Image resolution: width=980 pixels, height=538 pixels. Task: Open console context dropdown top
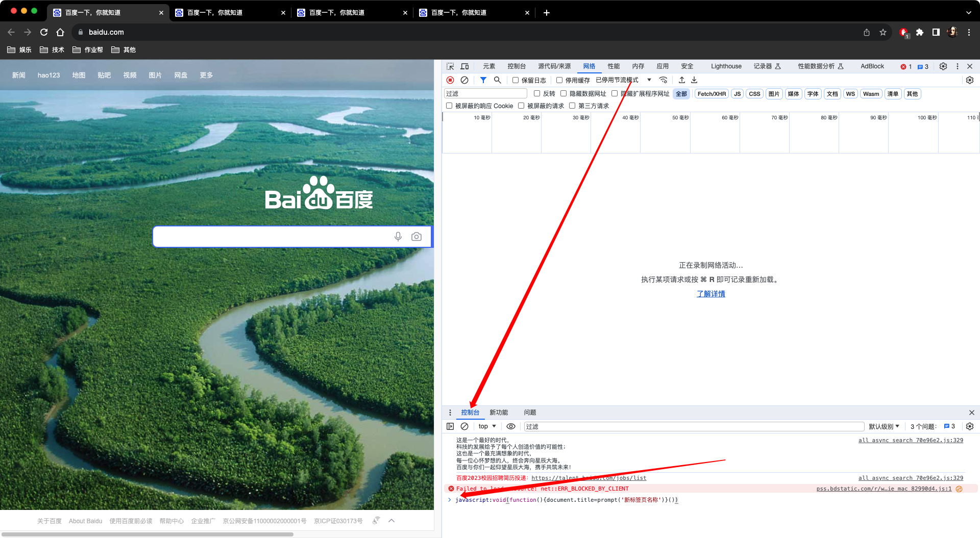click(487, 426)
